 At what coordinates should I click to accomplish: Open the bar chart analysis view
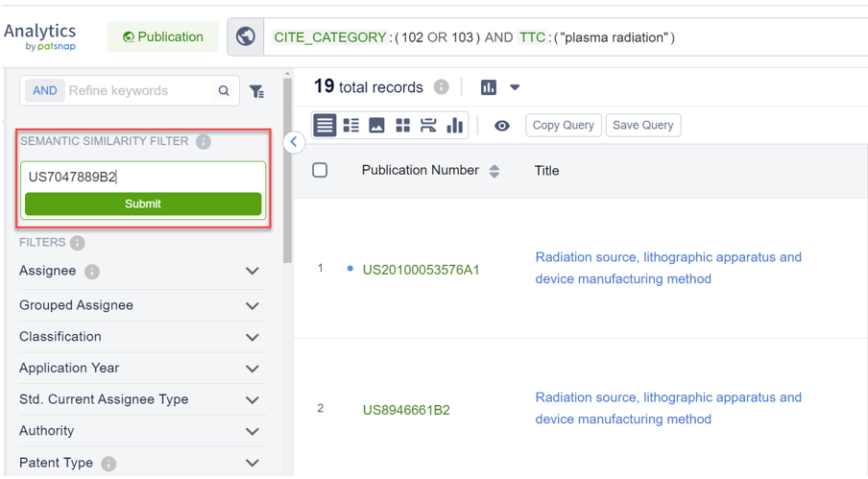coord(455,126)
